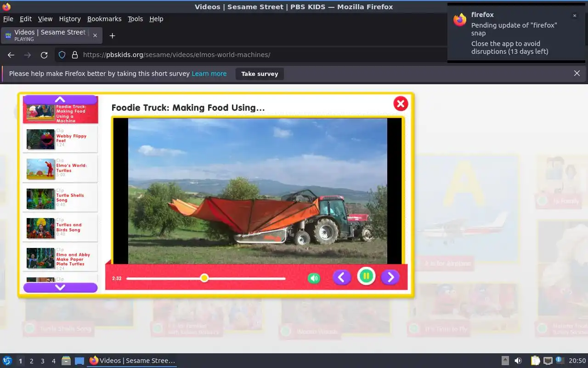
Task: Reload the current page
Action: (44, 55)
